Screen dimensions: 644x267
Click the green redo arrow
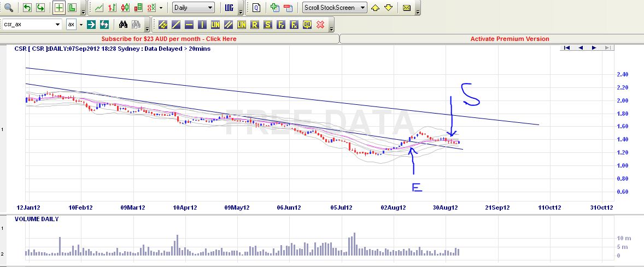40,8
